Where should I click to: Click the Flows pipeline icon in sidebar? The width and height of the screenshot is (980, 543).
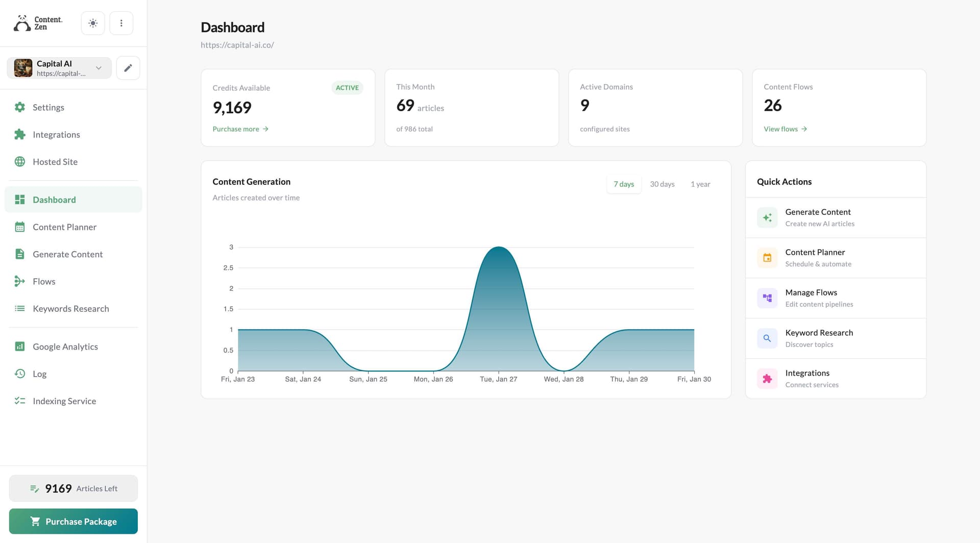(19, 281)
